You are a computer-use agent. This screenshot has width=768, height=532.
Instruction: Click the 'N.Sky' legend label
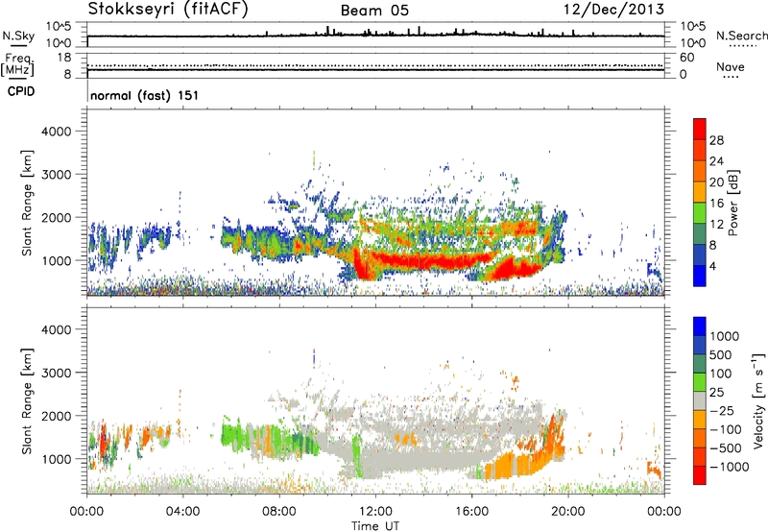(18, 36)
